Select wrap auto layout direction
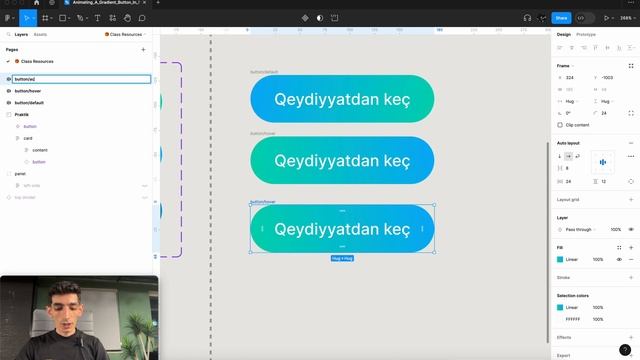640x360 pixels. coord(578,156)
